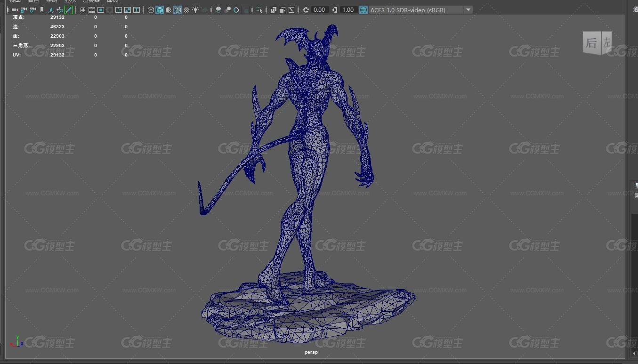Click the Gamma icon

[x=335, y=10]
